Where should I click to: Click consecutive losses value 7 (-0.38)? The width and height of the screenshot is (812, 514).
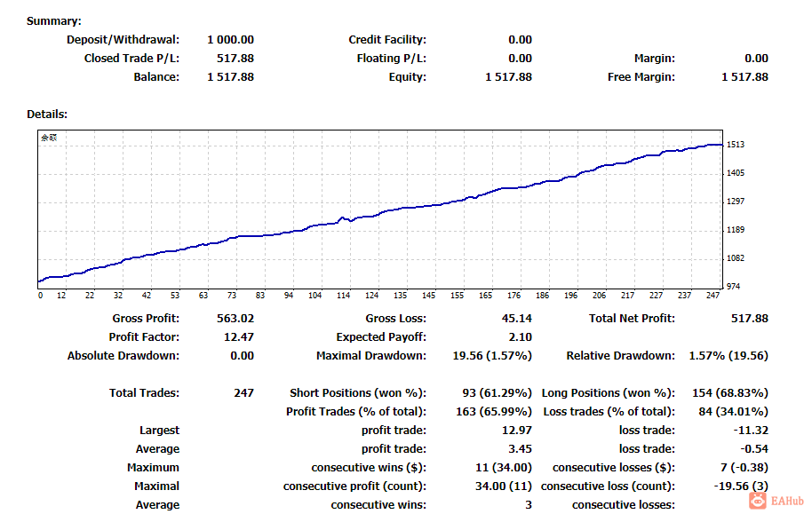point(744,468)
